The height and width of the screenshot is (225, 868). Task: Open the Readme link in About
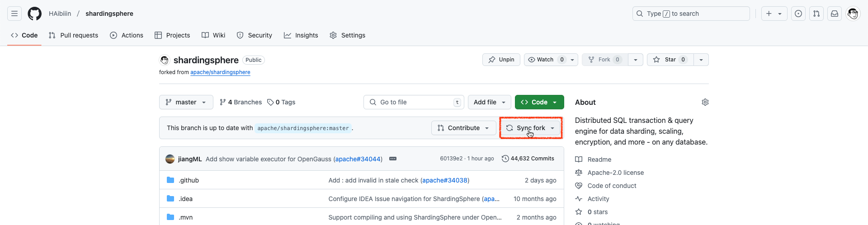(599, 159)
